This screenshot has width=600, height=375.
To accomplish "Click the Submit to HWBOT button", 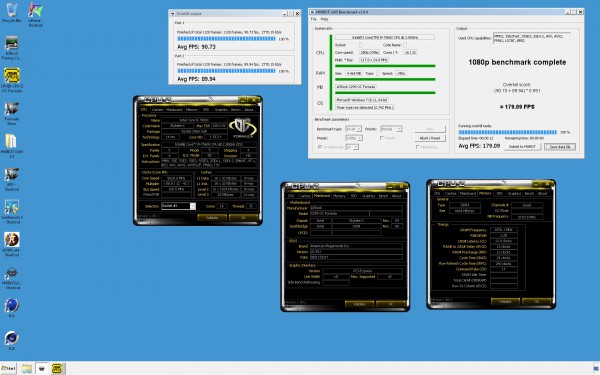I will tap(522, 147).
